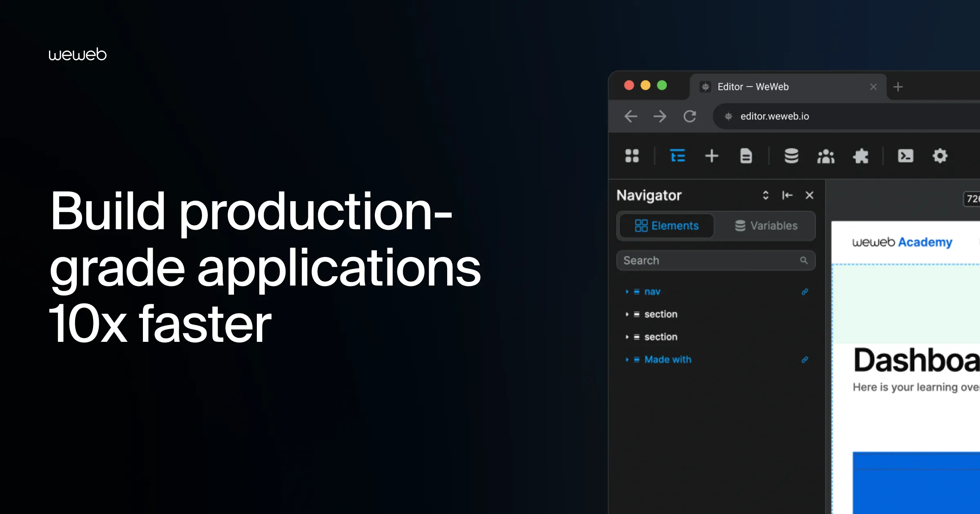Click the green macOS fullscreen dot
The width and height of the screenshot is (980, 514).
[x=662, y=85]
